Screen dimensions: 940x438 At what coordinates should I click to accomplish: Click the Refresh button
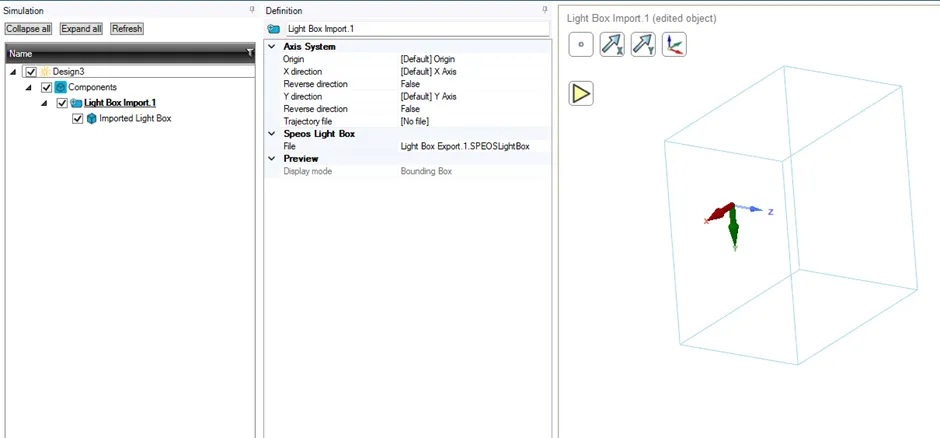point(127,29)
